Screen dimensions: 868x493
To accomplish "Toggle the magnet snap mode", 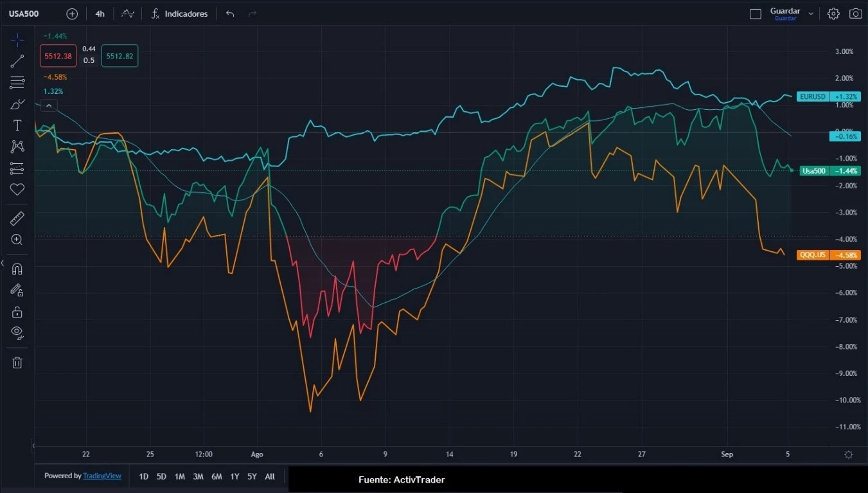I will pos(17,269).
